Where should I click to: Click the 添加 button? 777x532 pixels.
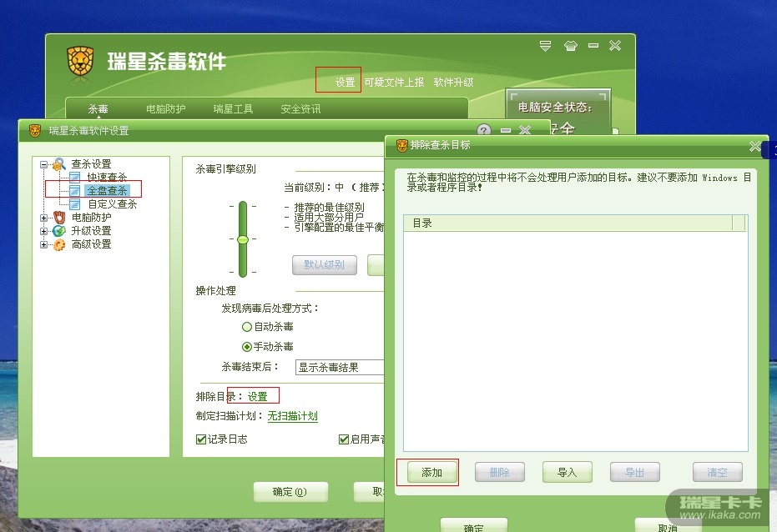pyautogui.click(x=431, y=473)
